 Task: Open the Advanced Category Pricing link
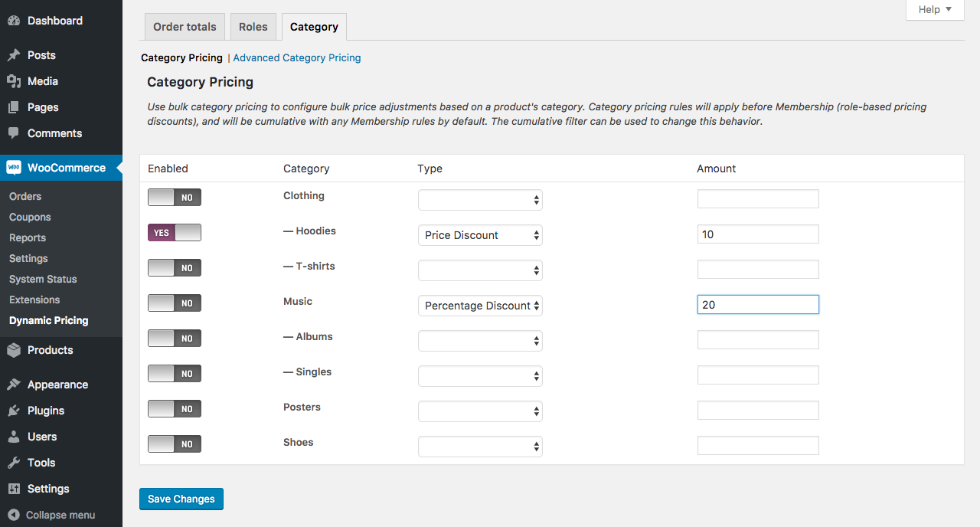[297, 57]
